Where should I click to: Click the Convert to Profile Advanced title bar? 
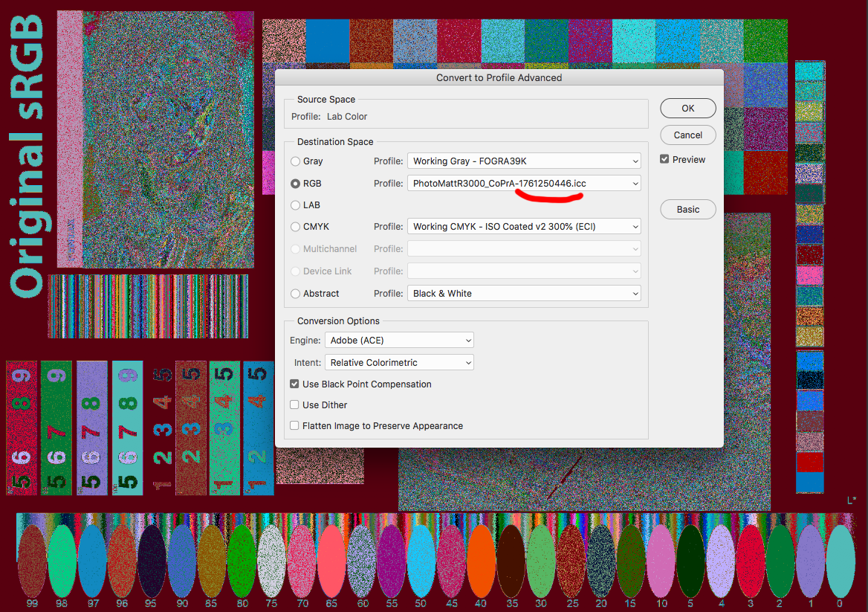[499, 77]
